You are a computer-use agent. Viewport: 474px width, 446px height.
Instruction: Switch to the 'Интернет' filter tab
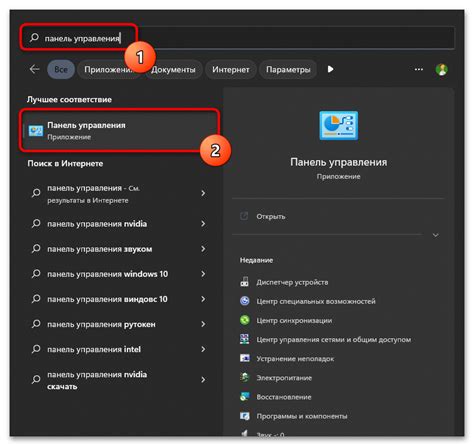pyautogui.click(x=231, y=69)
